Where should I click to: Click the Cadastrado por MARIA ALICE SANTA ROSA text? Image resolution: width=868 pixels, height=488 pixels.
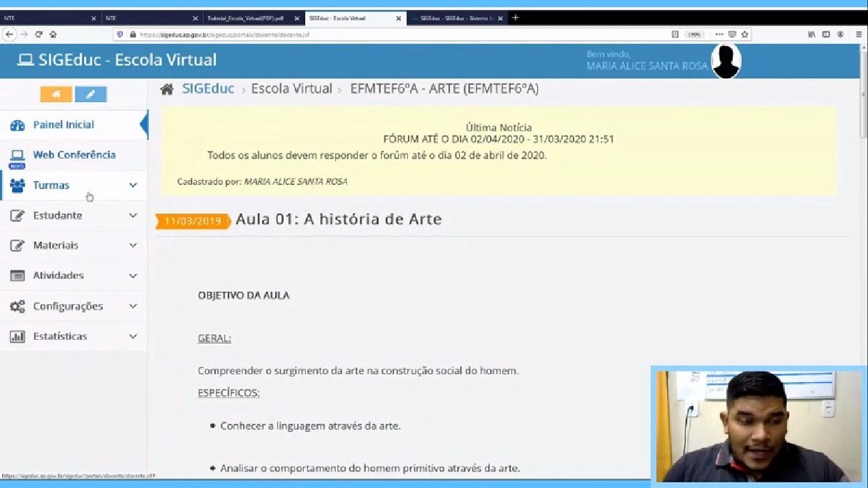click(262, 182)
